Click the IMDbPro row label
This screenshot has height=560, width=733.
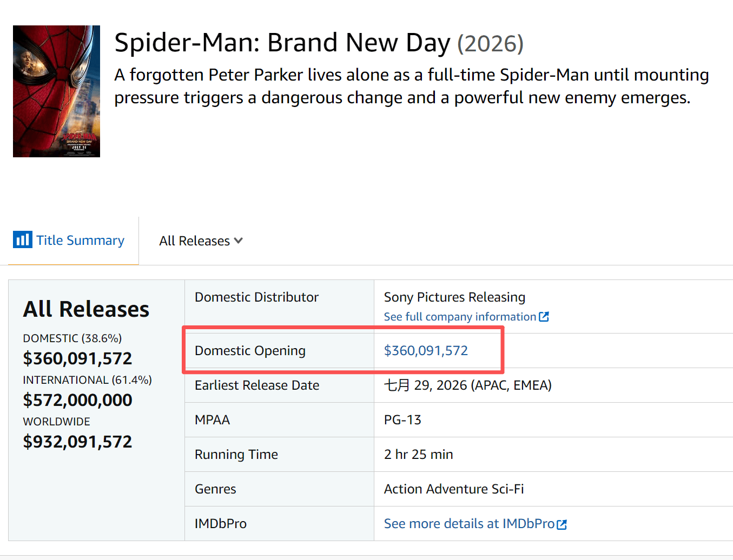pyautogui.click(x=221, y=524)
